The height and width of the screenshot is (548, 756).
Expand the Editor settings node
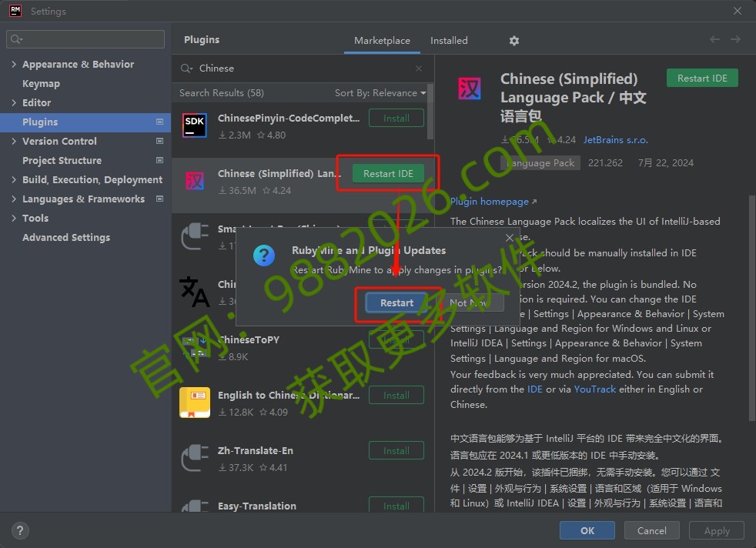(x=14, y=102)
